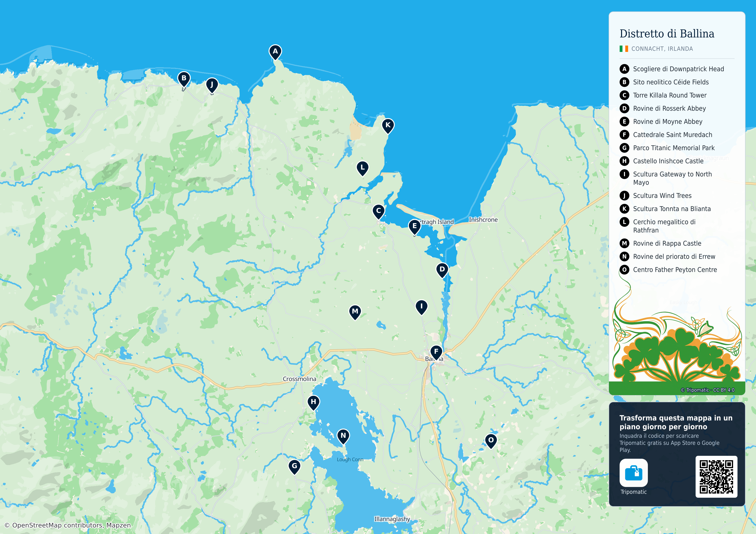Select legend entry Scultura Tonnta na Blianta

tap(665, 209)
